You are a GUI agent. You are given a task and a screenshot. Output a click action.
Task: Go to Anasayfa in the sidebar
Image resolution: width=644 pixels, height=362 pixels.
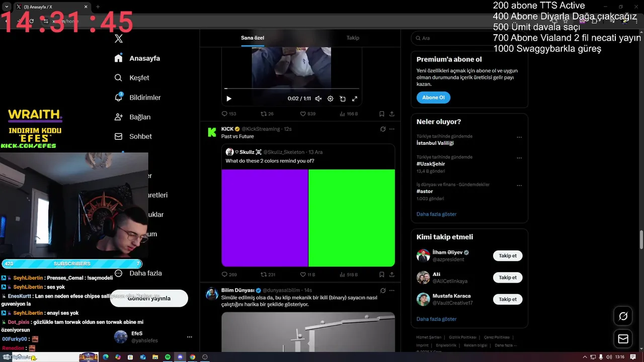[x=137, y=58]
